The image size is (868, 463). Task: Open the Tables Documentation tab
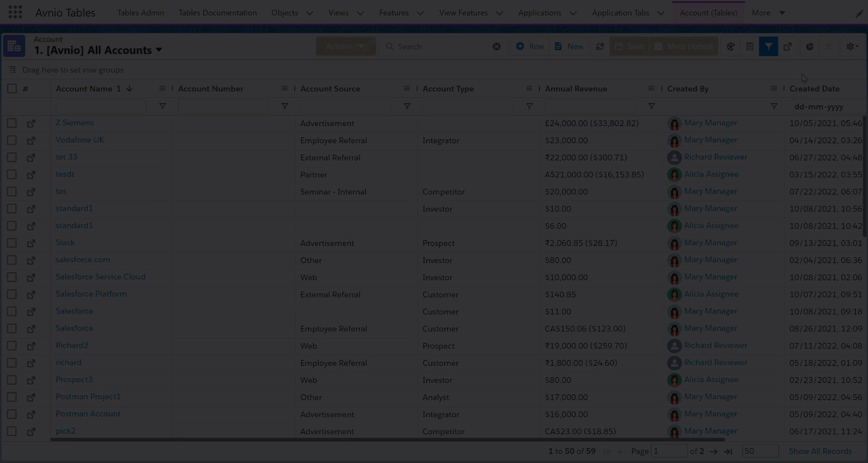[x=217, y=13]
